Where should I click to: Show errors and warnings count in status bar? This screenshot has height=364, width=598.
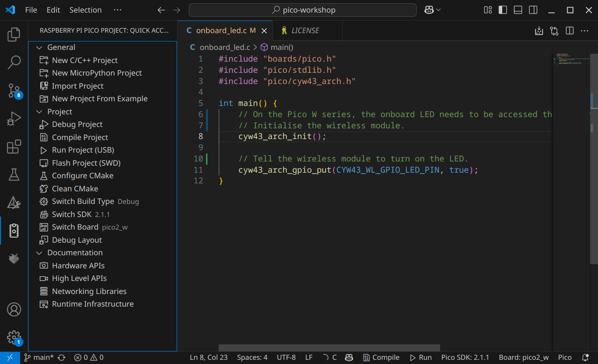(89, 357)
